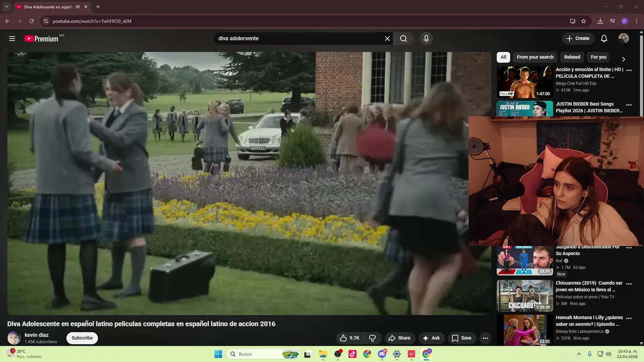Open kevin diaz channel name link
This screenshot has width=644, height=362.
coord(37,335)
